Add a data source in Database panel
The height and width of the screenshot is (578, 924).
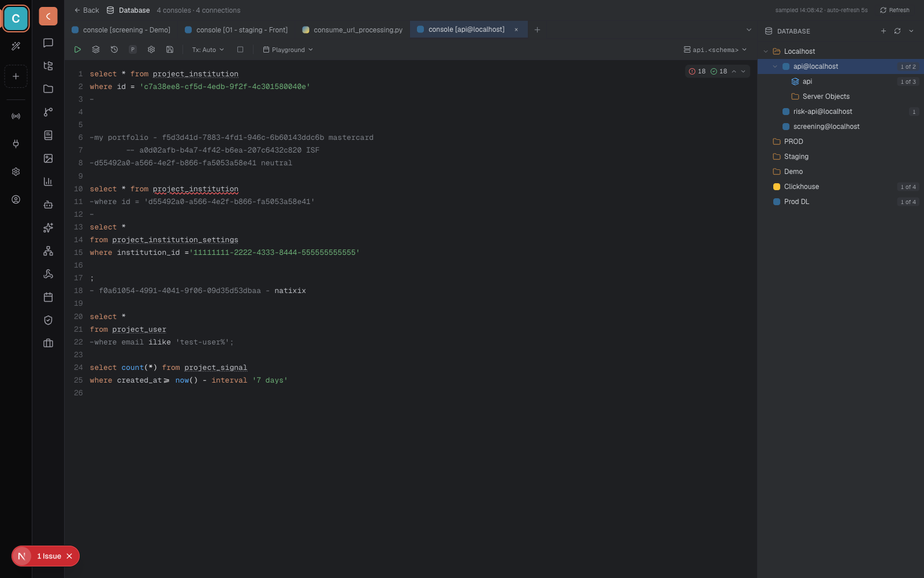click(884, 31)
